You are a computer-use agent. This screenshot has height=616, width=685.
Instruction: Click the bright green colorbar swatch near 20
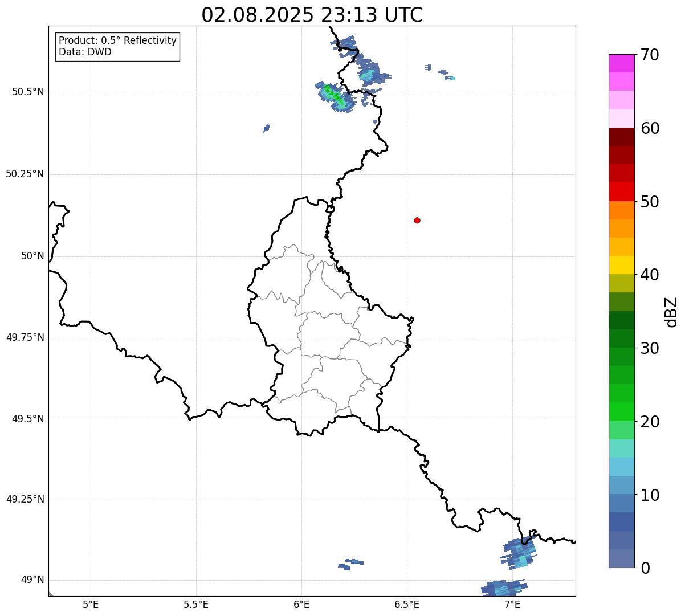click(x=621, y=412)
